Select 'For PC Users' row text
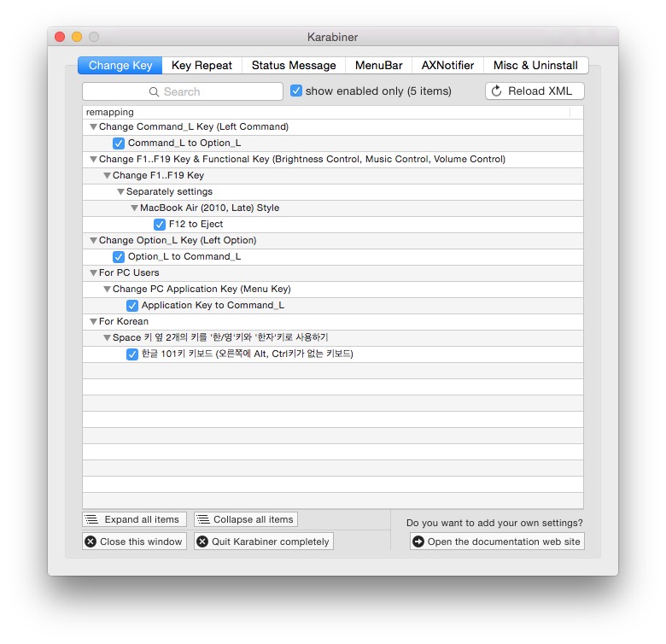 pos(129,272)
